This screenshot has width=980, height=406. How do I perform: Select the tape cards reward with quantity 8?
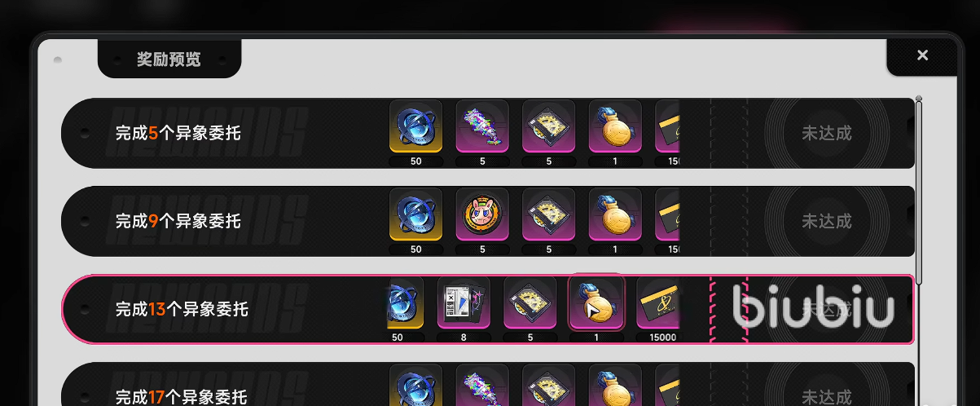[x=464, y=302]
